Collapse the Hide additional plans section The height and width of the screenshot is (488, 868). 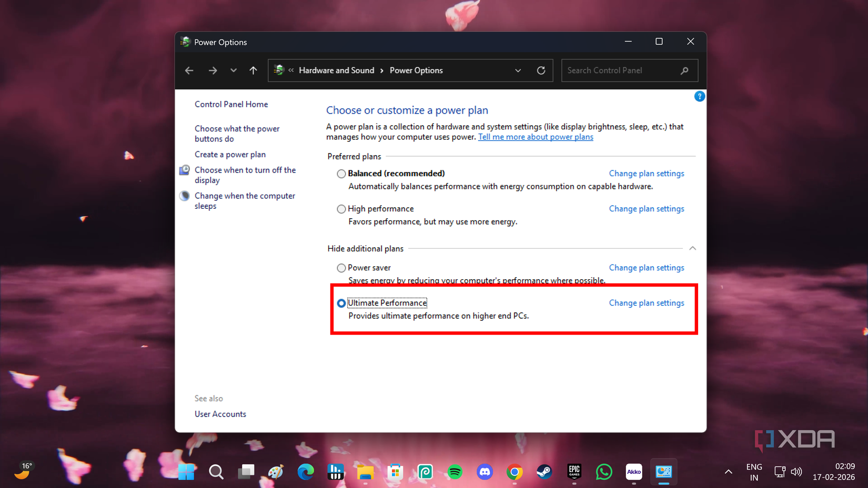tap(692, 248)
